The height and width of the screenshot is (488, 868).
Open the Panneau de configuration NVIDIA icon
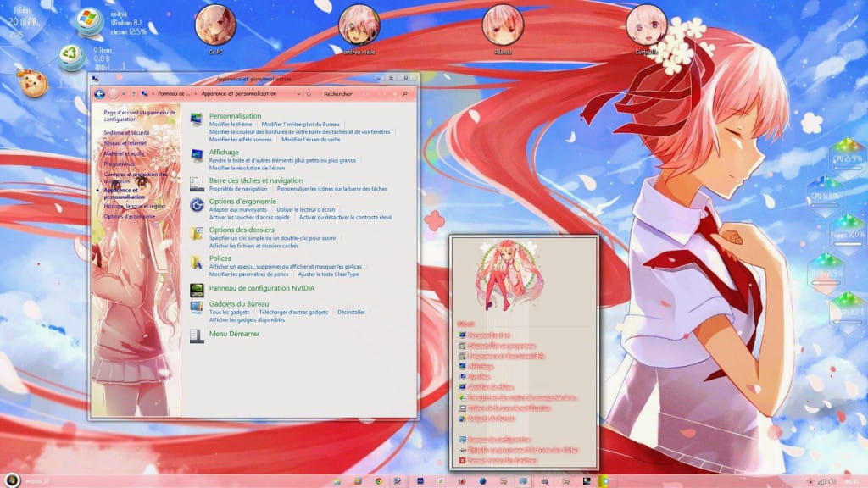[198, 291]
